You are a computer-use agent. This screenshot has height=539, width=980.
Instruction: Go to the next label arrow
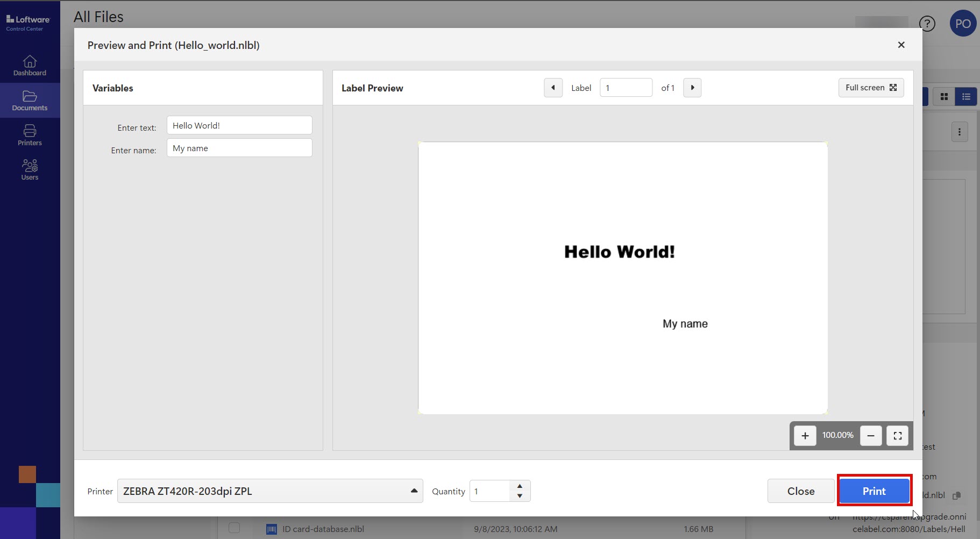click(692, 88)
